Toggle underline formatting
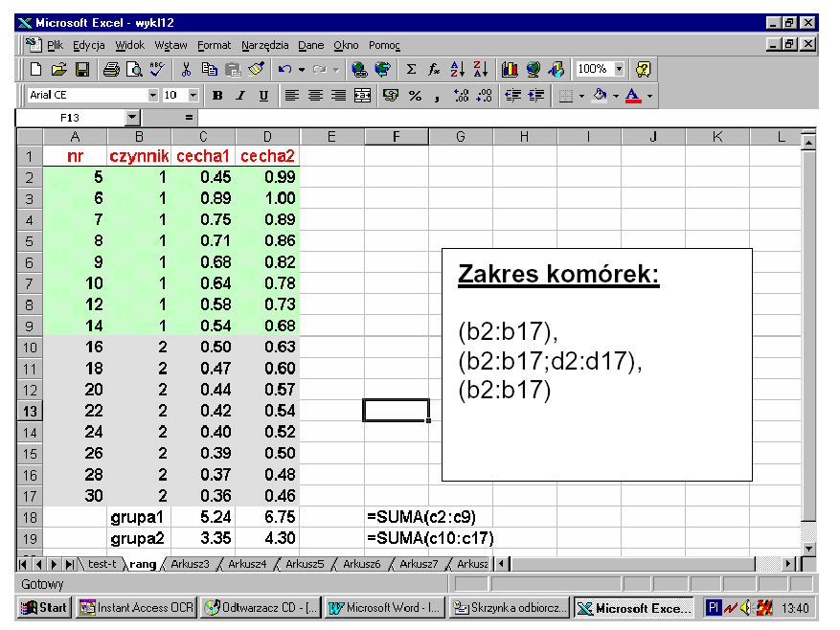The width and height of the screenshot is (840, 630). (x=263, y=96)
